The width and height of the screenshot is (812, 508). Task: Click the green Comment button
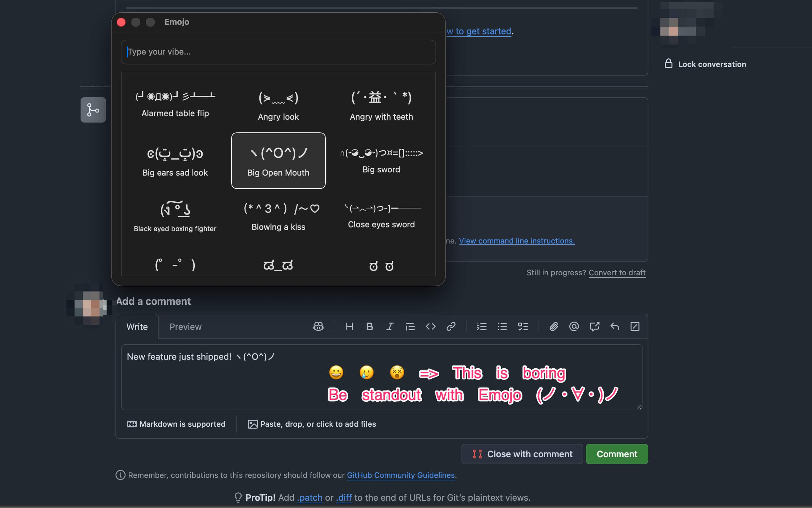click(x=617, y=454)
